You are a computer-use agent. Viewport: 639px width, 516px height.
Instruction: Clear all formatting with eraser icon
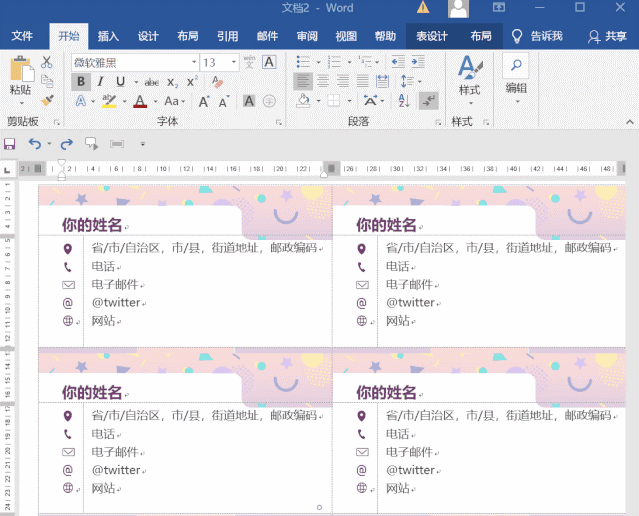(x=217, y=82)
